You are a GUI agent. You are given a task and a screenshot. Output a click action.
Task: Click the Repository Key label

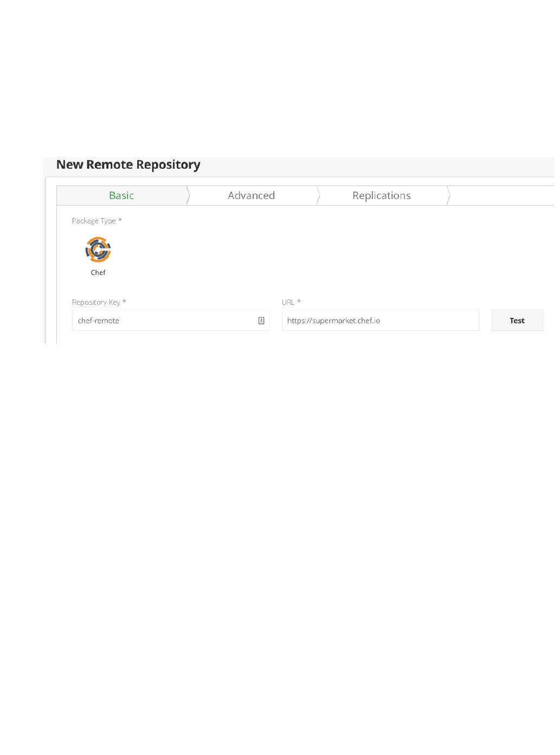96,302
